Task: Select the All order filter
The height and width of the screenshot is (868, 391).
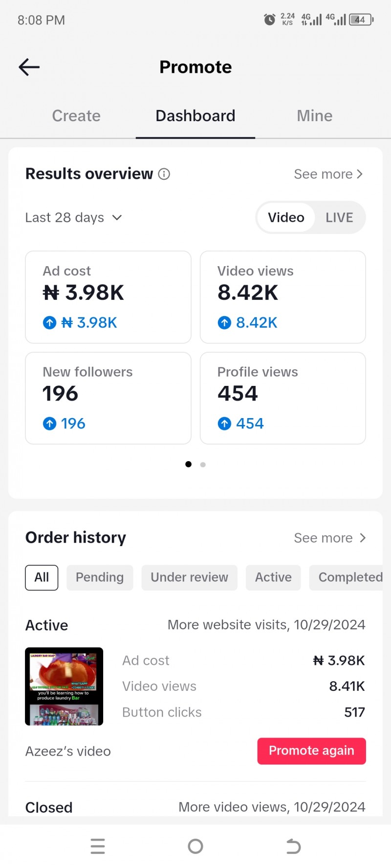Action: 42,577
